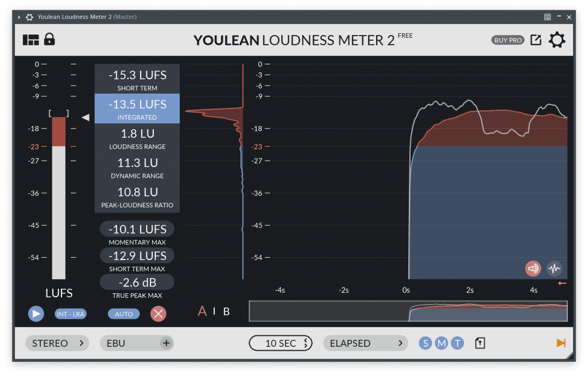Click the white triangle target marker beside meter
Viewport: 588px width, 376px height.
click(x=86, y=117)
